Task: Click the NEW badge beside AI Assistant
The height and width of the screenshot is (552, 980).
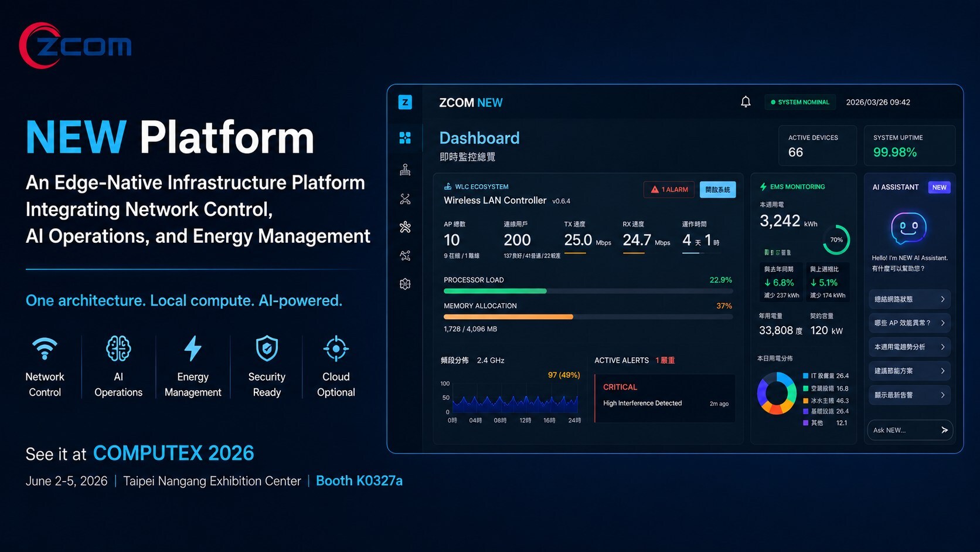Action: [939, 187]
